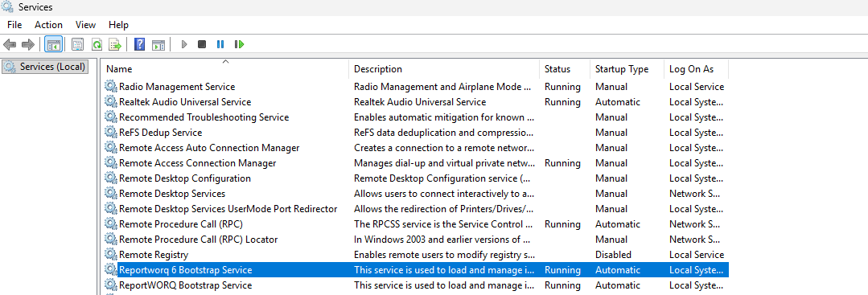Image resolution: width=868 pixels, height=295 pixels.
Task: Toggle the Show/Hide Action Pane button
Action: pyautogui.click(x=158, y=44)
